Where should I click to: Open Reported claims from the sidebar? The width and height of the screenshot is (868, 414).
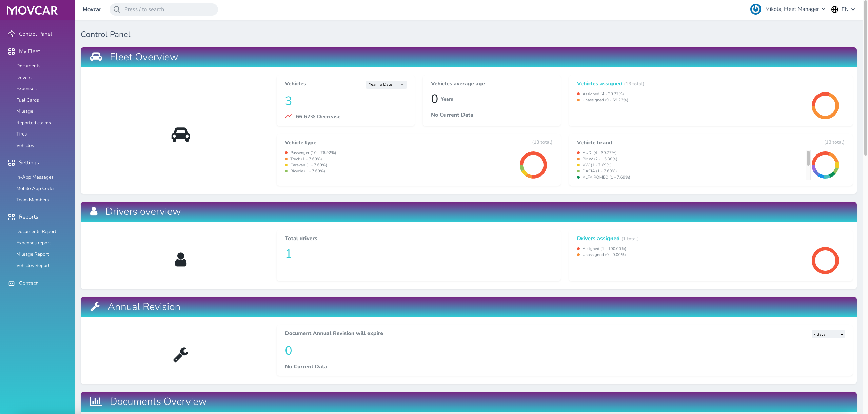click(x=33, y=123)
